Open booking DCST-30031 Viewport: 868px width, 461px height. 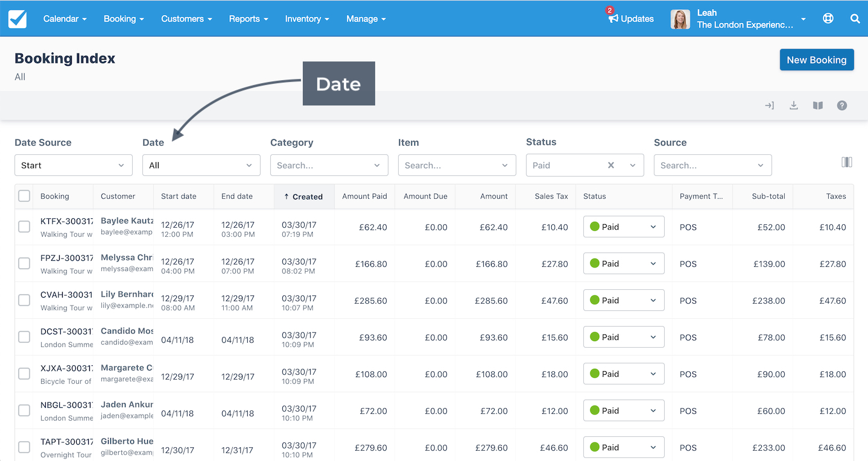[x=66, y=331]
